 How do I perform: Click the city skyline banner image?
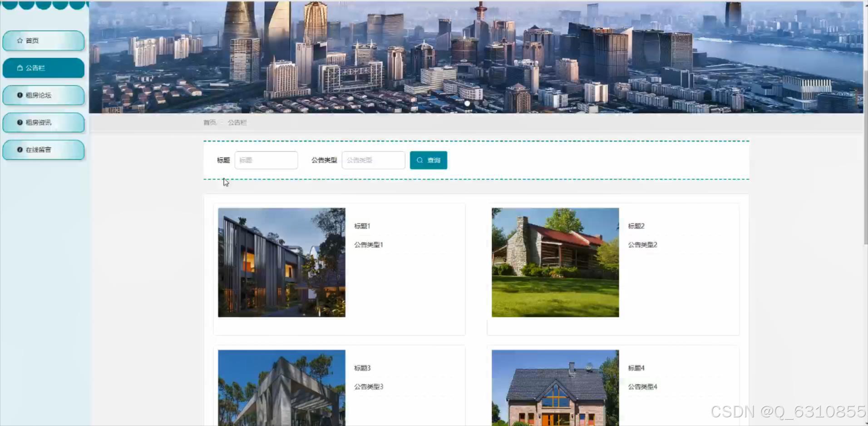(476, 57)
